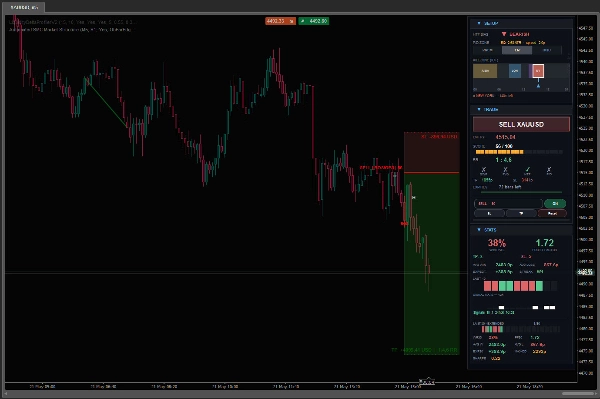600x399 pixels.
Task: Click the green checkmark condition icon
Action: pos(527,170)
